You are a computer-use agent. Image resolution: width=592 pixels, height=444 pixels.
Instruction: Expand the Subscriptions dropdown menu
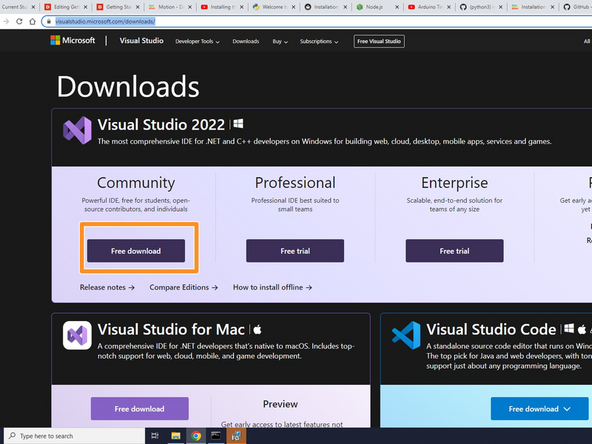tap(319, 42)
